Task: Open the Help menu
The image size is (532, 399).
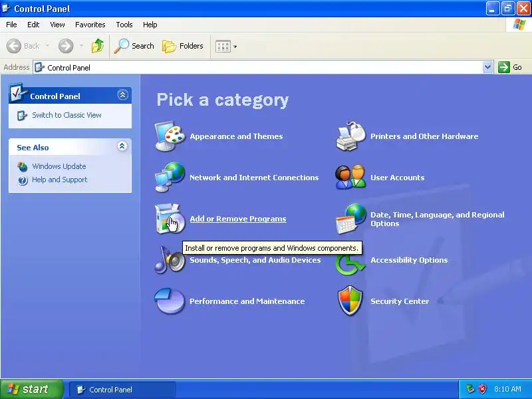Action: [x=150, y=25]
